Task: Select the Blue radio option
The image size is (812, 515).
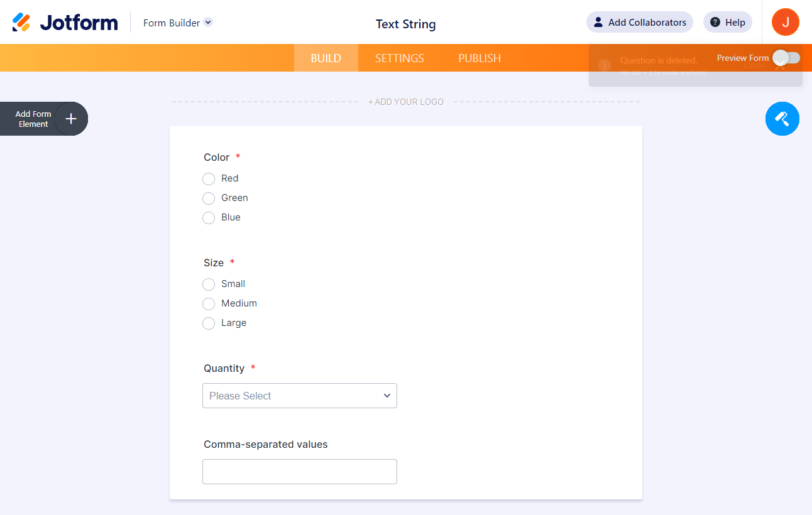Action: point(209,218)
